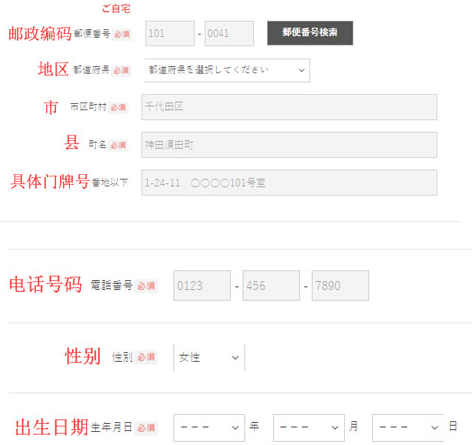Click the 郵便番号 label text
The height and width of the screenshot is (445, 472).
pos(92,33)
